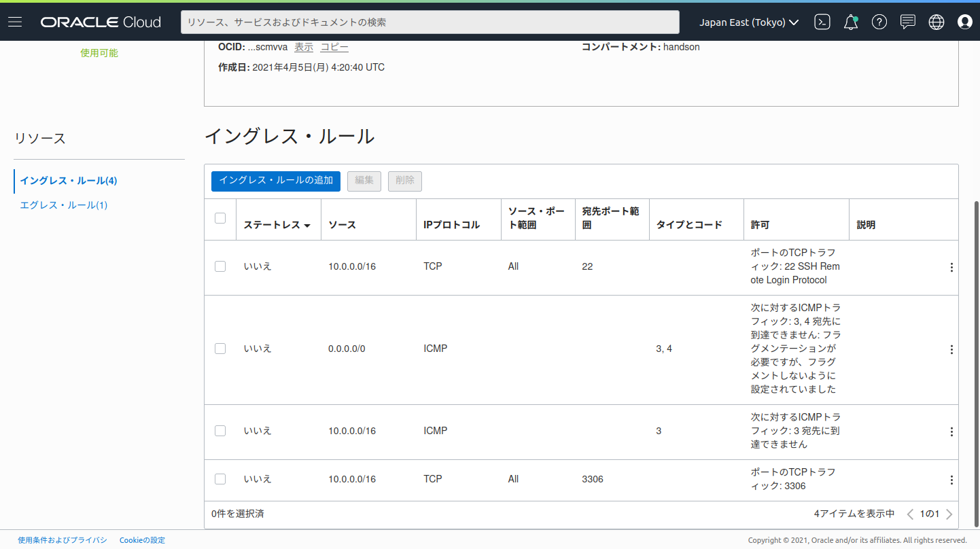Select イングレス・ルール(4) in resources
The width and height of the screenshot is (980, 549).
point(69,181)
